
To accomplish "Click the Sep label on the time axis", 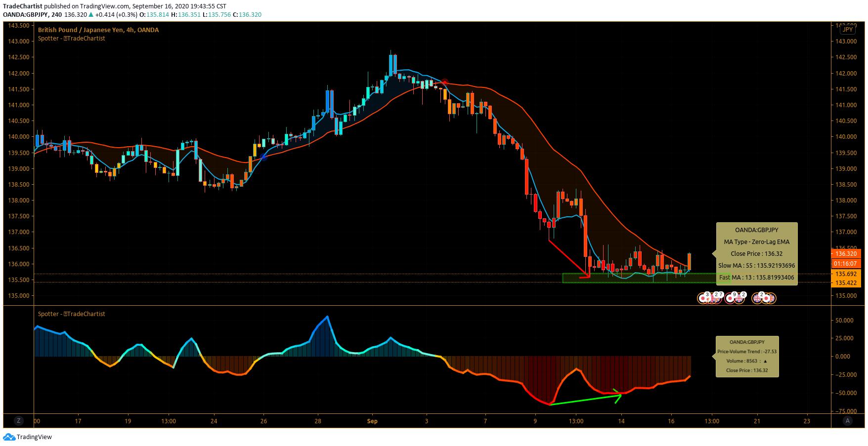I will coord(372,421).
